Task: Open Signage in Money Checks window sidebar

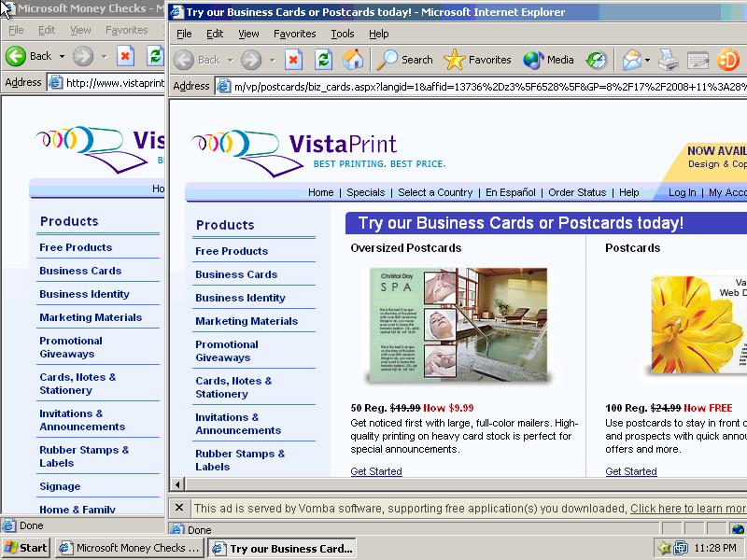Action: coord(60,486)
